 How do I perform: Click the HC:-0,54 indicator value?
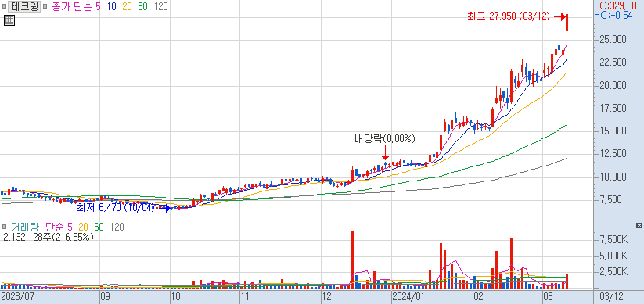click(x=613, y=15)
